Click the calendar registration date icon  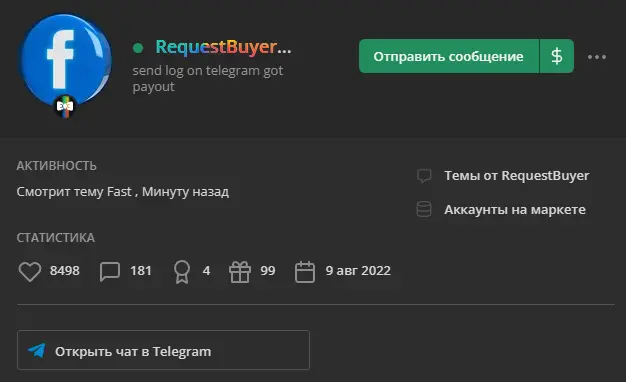[x=305, y=272]
